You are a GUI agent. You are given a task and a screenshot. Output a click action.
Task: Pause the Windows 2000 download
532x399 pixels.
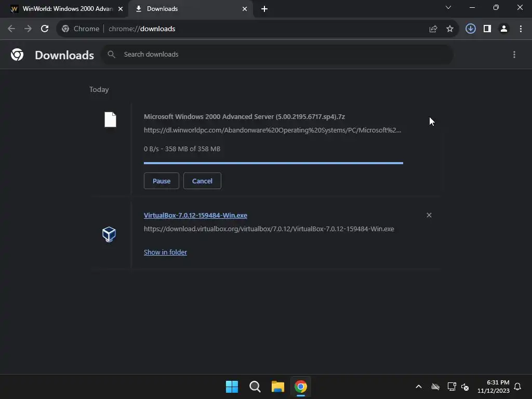tap(162, 181)
